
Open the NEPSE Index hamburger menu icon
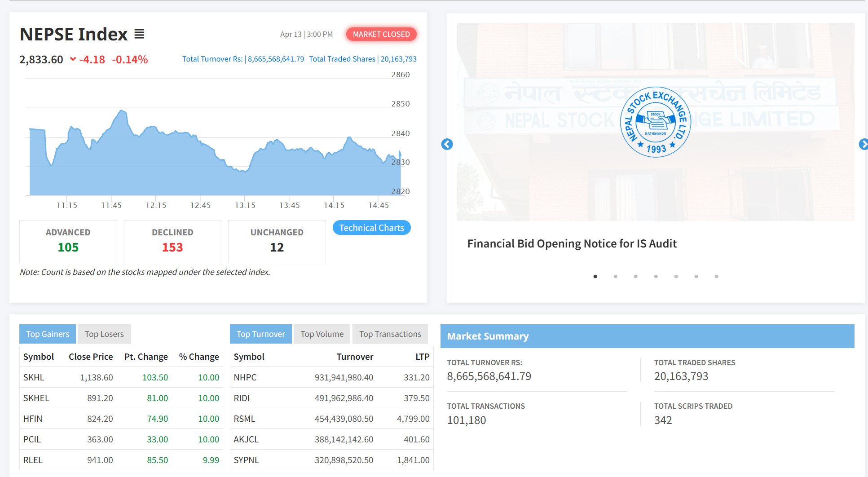click(139, 34)
